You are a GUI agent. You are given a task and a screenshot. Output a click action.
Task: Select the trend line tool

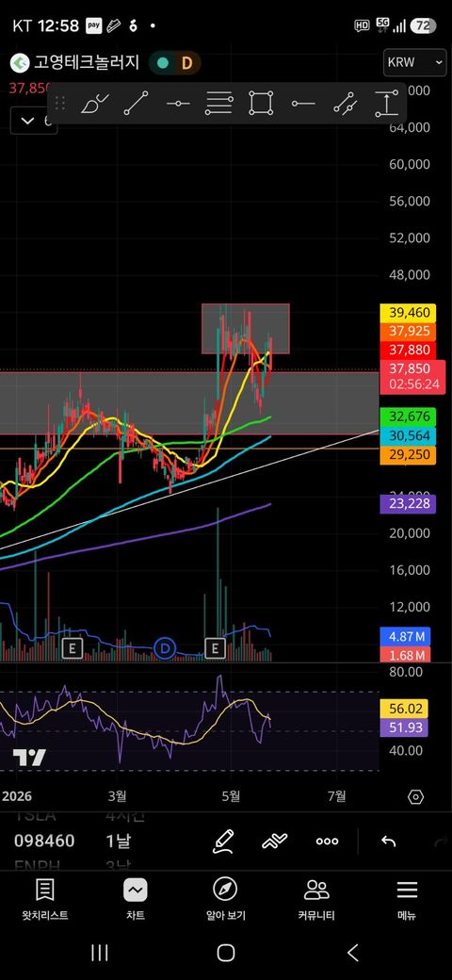[137, 103]
